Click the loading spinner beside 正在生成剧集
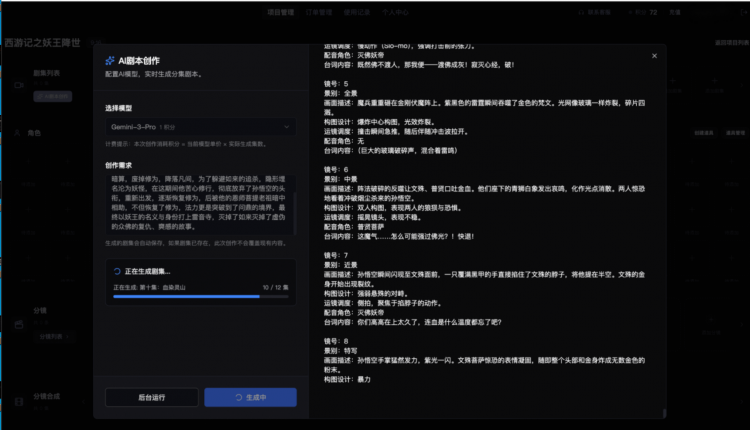 pos(117,271)
